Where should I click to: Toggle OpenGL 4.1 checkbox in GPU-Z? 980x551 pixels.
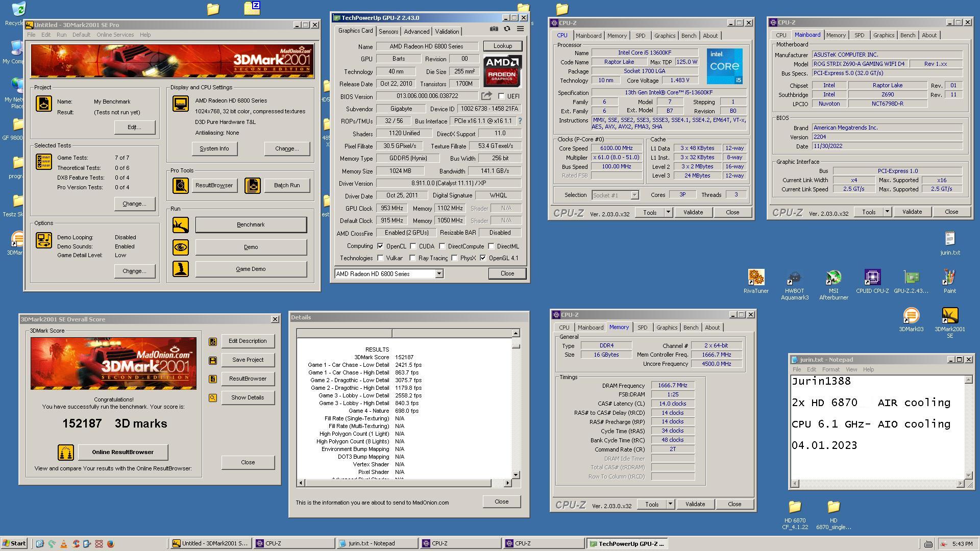coord(483,258)
